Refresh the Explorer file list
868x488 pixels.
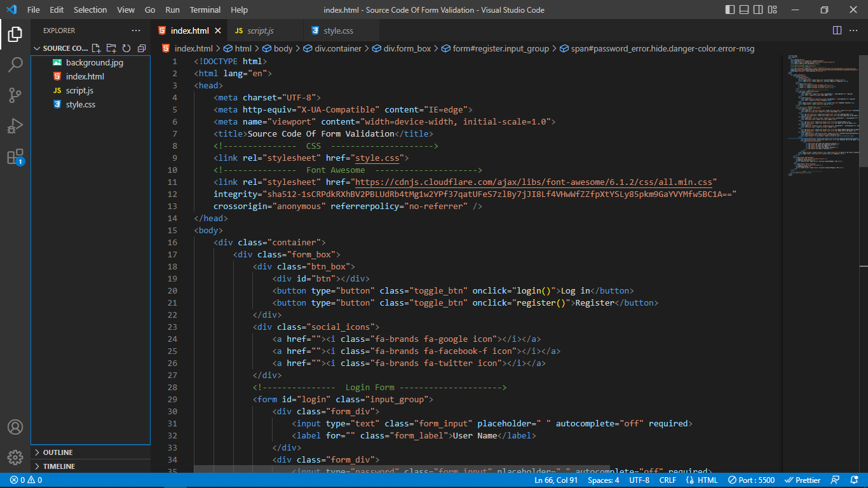tap(126, 48)
